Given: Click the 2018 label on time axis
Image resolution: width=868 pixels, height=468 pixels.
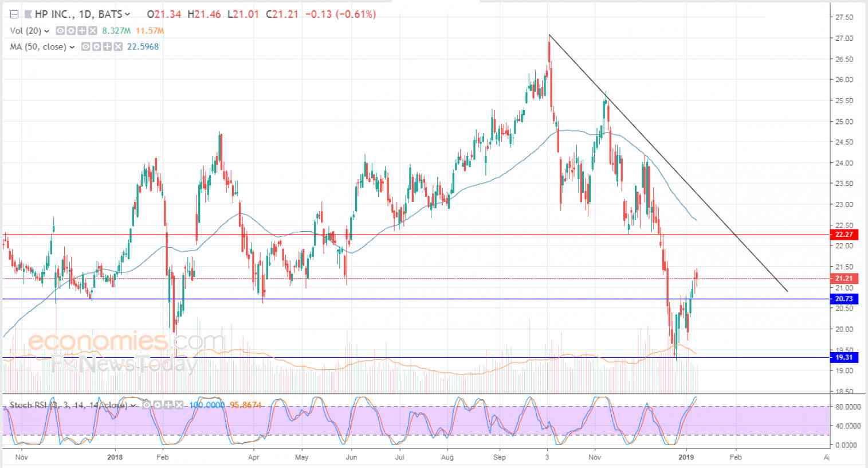Looking at the screenshot, I should pos(115,457).
